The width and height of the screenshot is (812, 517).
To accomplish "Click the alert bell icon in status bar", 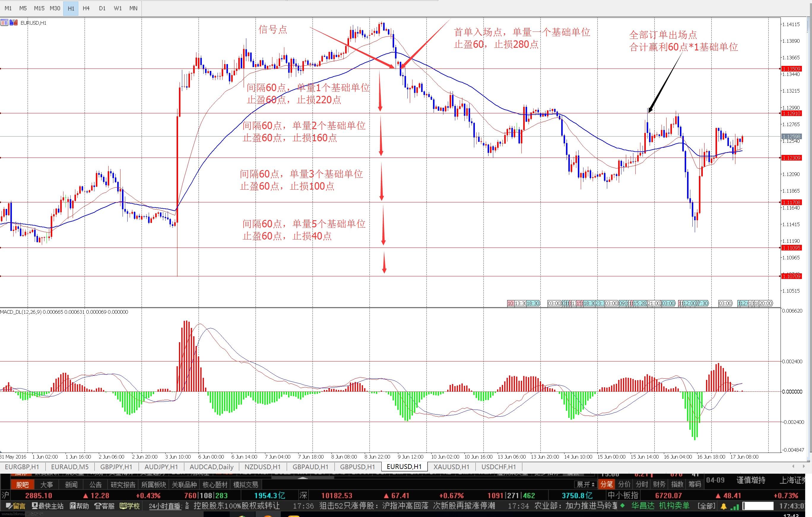I will [x=724, y=506].
